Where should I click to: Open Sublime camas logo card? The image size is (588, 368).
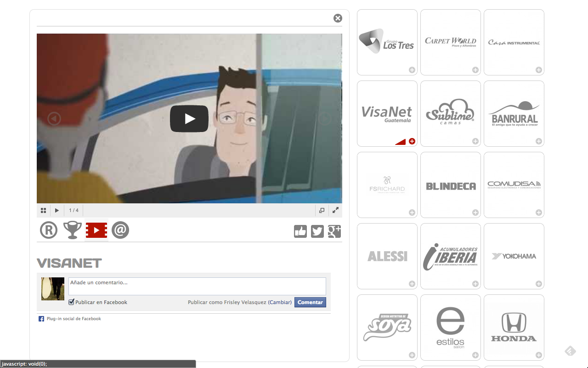coord(451,114)
